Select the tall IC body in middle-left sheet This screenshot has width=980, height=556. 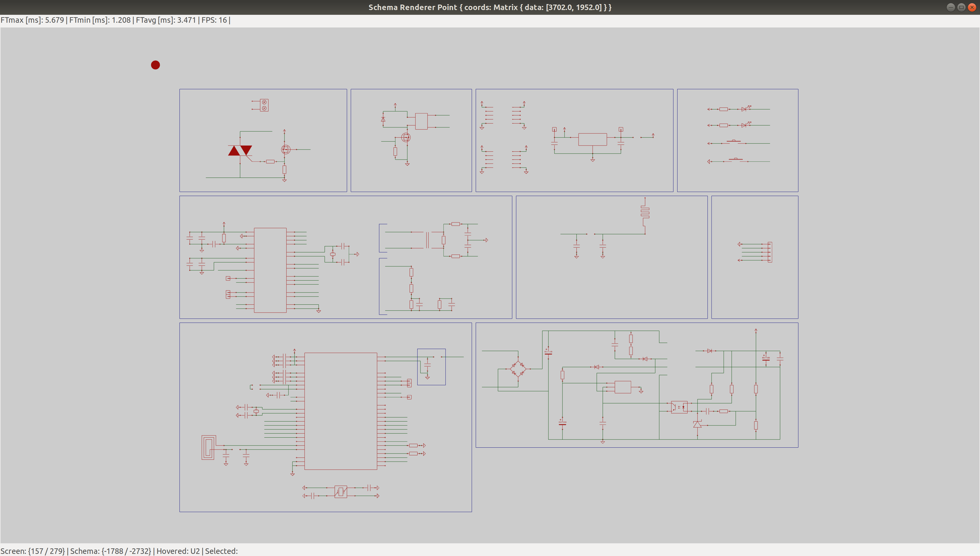pyautogui.click(x=270, y=270)
